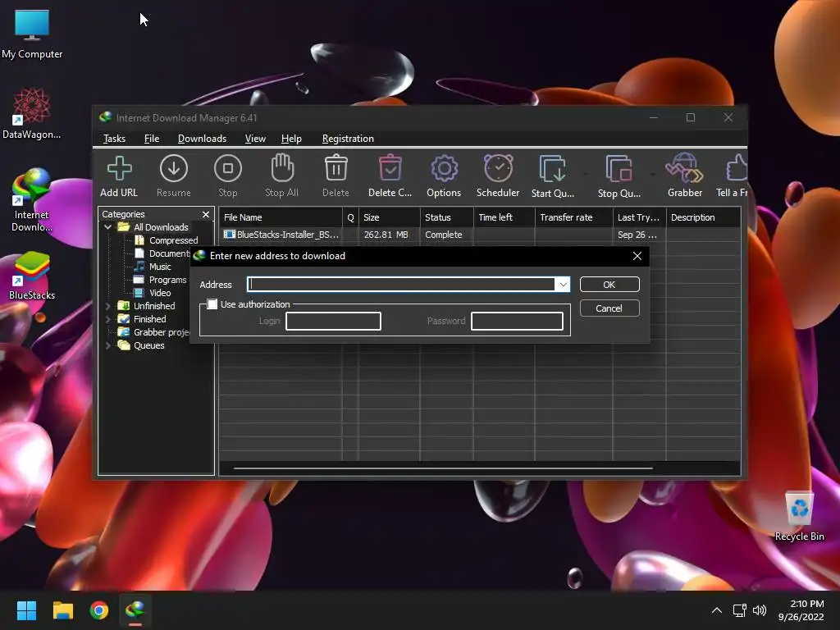The height and width of the screenshot is (630, 840).
Task: Sort by Time left column header
Action: pos(504,217)
